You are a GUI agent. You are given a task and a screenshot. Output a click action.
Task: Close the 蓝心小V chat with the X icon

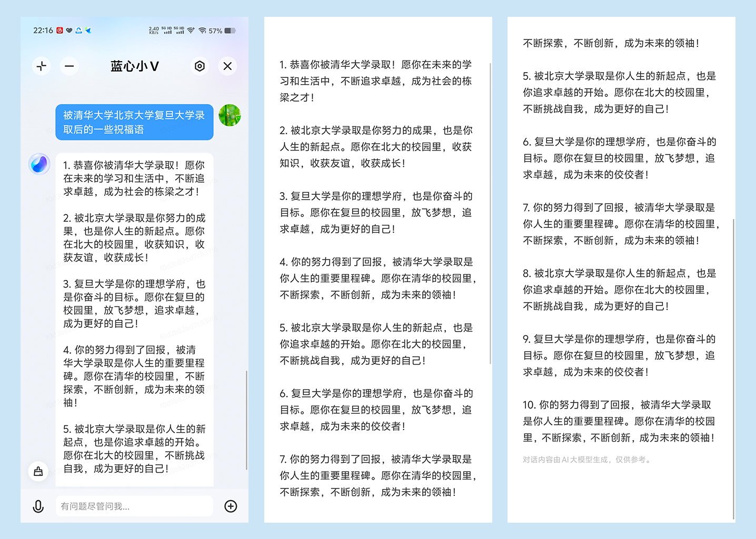(x=227, y=66)
